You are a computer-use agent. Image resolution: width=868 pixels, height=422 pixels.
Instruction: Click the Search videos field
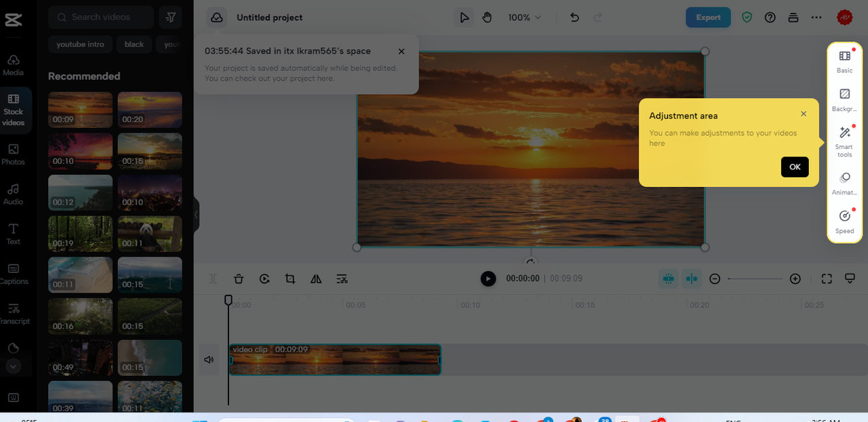tap(101, 17)
